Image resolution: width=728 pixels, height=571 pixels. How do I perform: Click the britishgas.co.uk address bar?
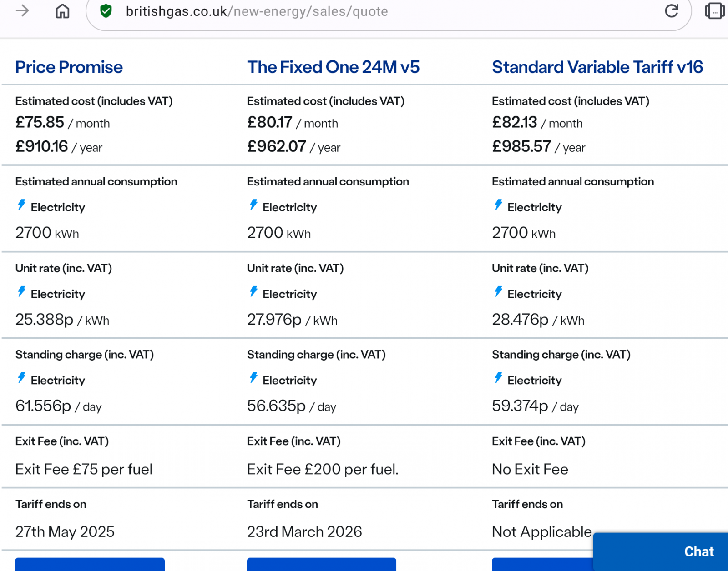[389, 12]
